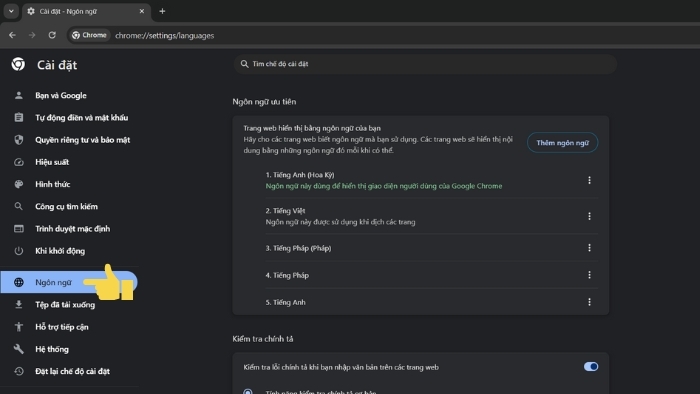This screenshot has height=394, width=700.
Task: Click the text 5. Tiếng Anh
Action: pos(285,303)
